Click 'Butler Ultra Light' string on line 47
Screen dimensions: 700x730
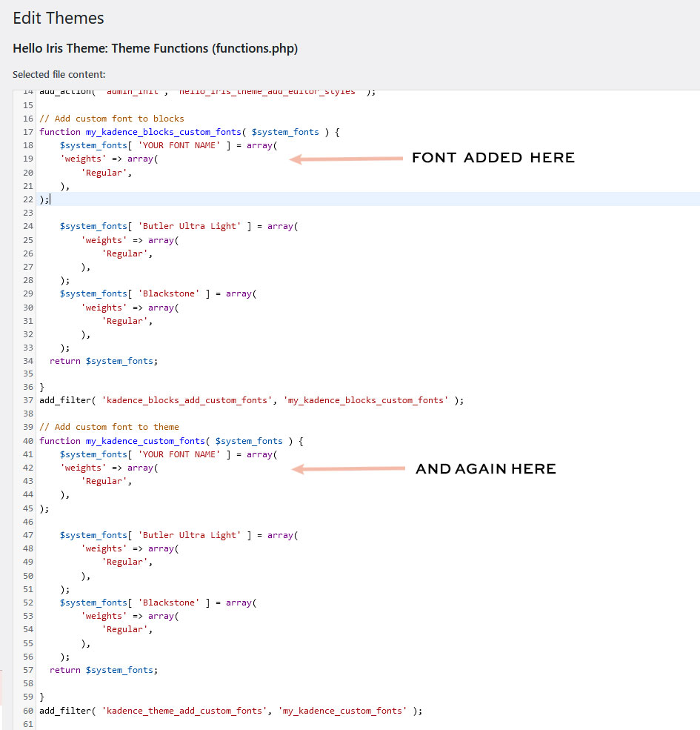coord(190,535)
